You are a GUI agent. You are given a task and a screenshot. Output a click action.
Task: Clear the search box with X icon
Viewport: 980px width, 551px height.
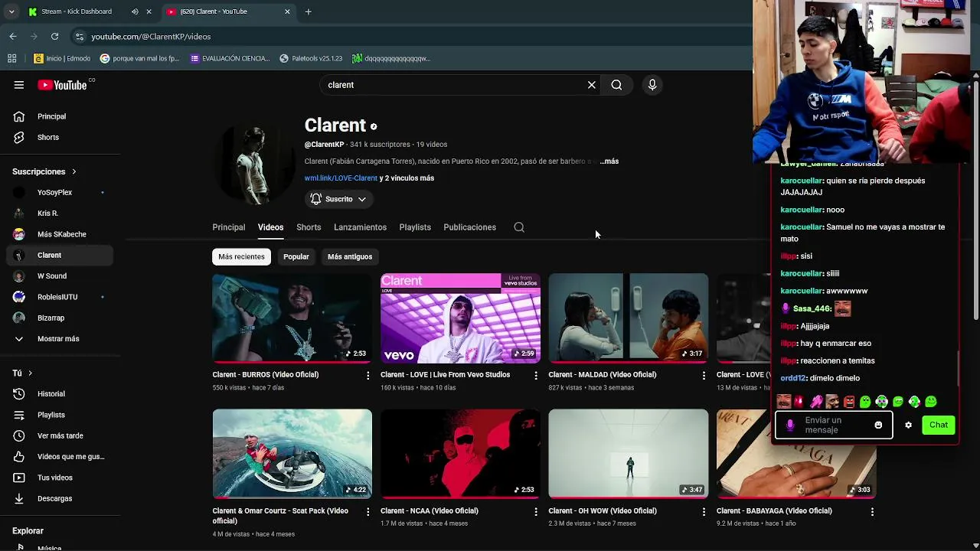pyautogui.click(x=591, y=85)
